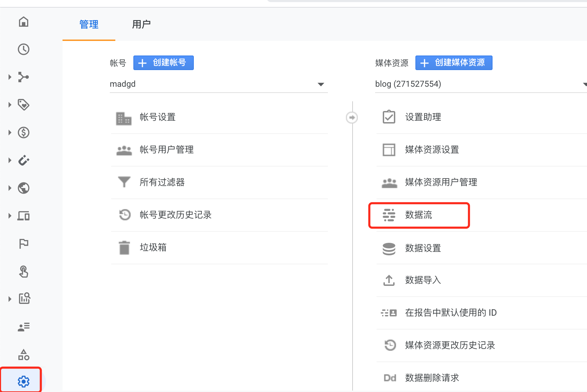Expand the Acquisition sidebar section arrow
The width and height of the screenshot is (587, 392).
[10, 77]
